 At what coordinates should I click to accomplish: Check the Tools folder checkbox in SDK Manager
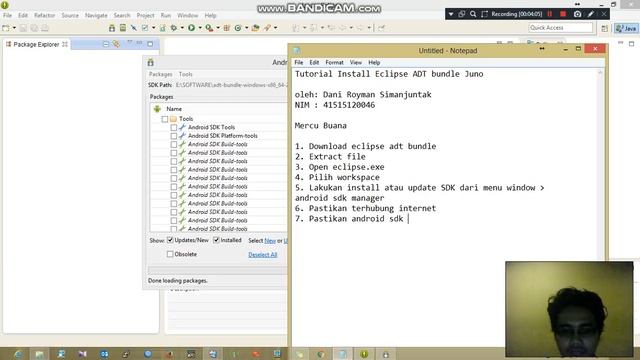164,119
